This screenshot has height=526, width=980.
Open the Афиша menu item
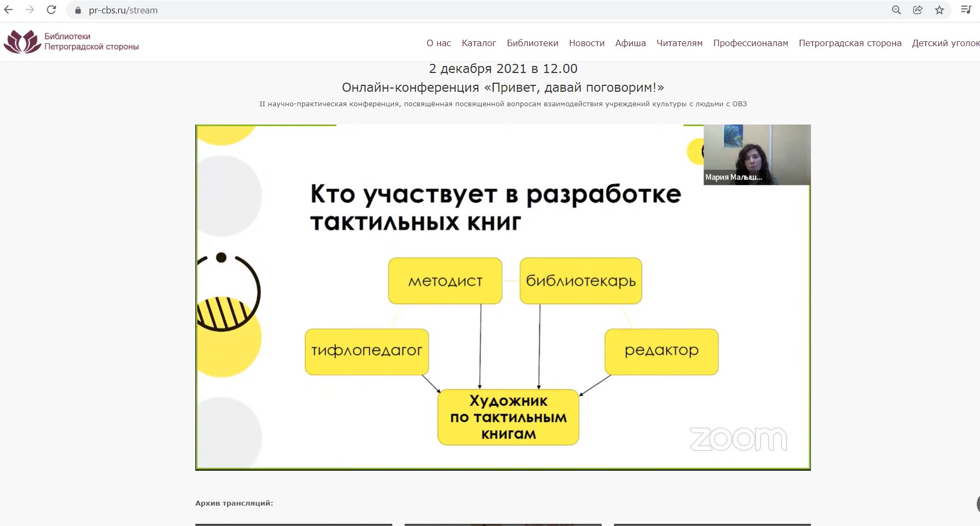(x=630, y=43)
